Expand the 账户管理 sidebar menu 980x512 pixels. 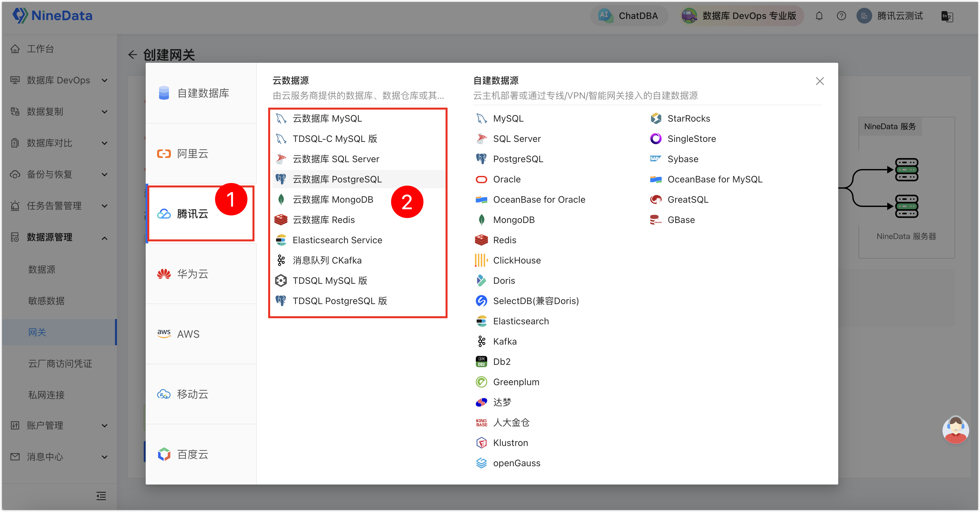pyautogui.click(x=59, y=425)
